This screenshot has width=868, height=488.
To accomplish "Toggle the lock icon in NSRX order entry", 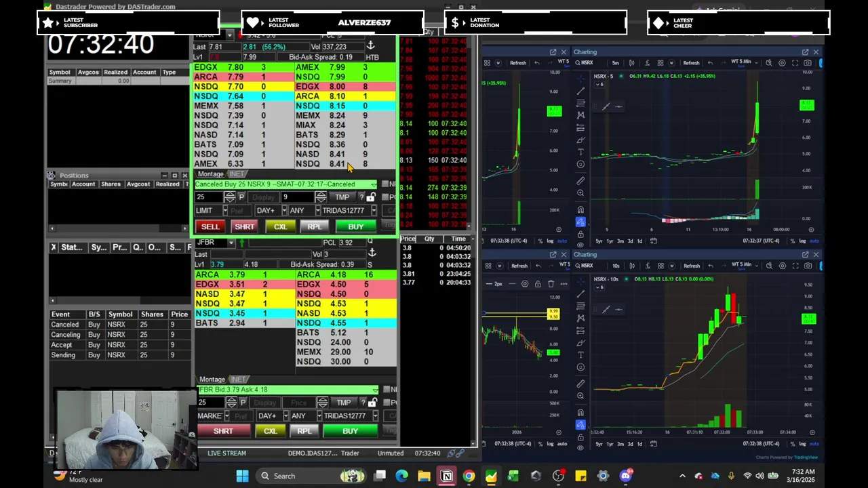I will (x=371, y=197).
